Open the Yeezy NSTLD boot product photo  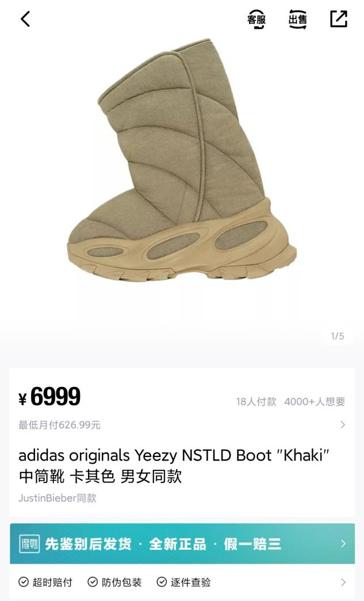(182, 161)
